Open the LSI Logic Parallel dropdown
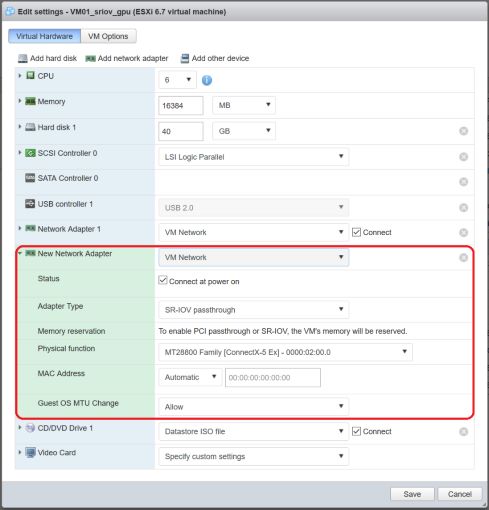The image size is (489, 510). click(254, 157)
